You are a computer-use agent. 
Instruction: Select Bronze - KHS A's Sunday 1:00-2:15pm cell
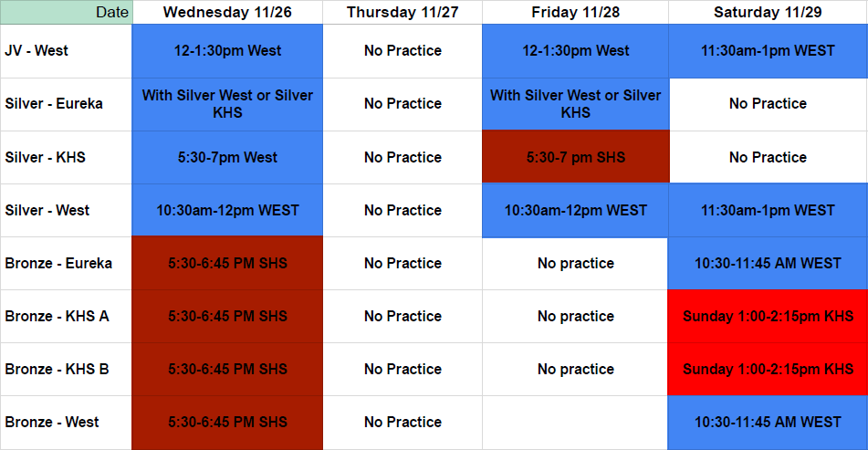[x=768, y=317]
